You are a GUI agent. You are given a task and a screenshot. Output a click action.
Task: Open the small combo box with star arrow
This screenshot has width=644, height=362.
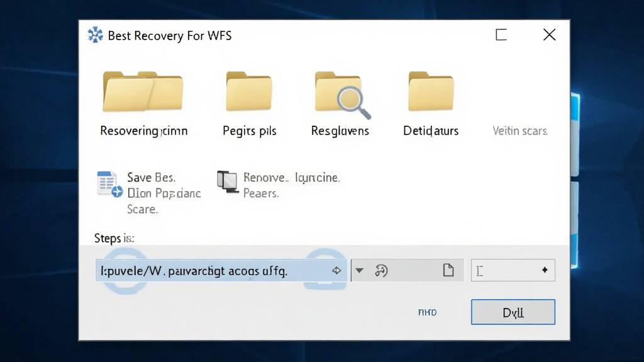pos(513,270)
